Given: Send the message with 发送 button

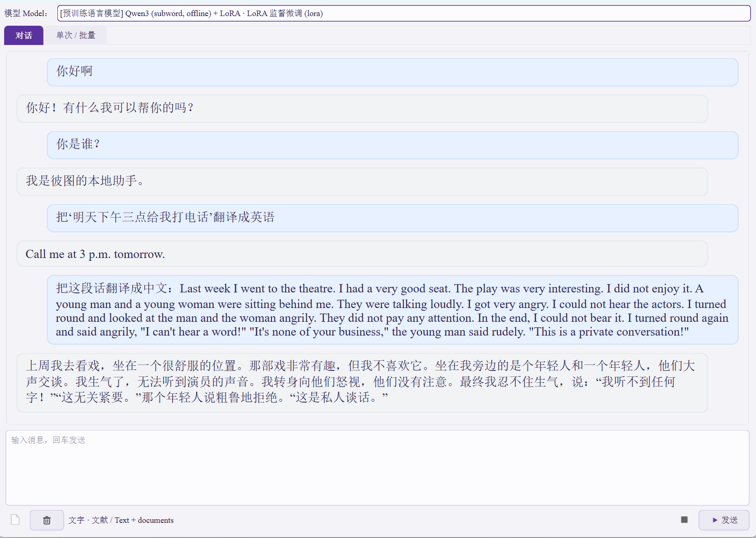Looking at the screenshot, I should coord(724,520).
